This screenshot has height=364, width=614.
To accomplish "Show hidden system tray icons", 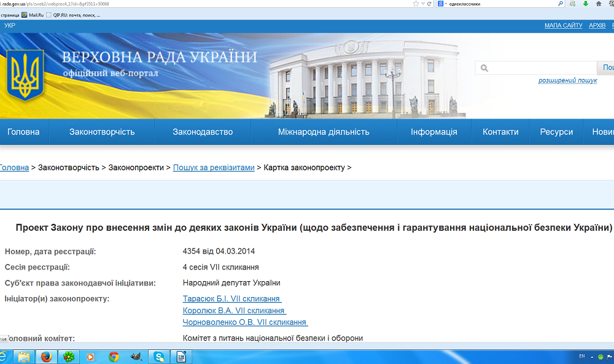I will (592, 356).
